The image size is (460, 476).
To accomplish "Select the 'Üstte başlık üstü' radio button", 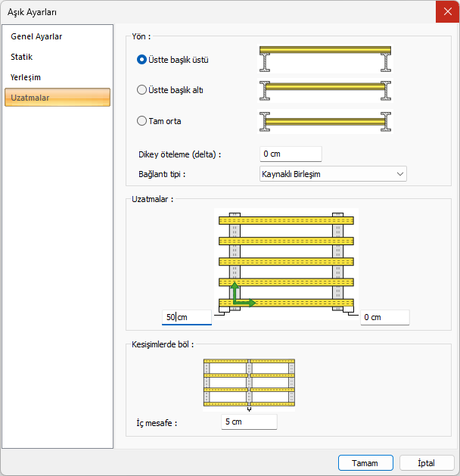I will coord(141,60).
